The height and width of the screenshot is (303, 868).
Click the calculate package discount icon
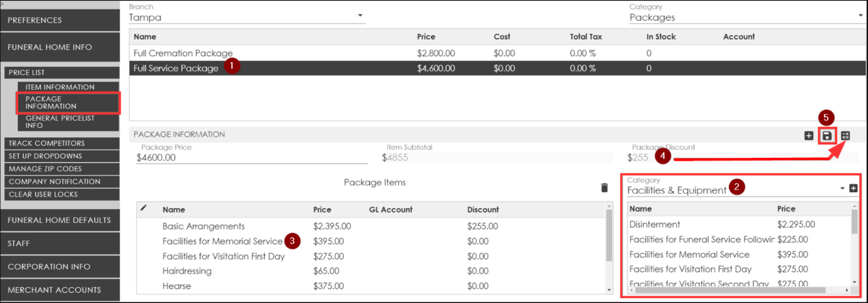coord(845,135)
